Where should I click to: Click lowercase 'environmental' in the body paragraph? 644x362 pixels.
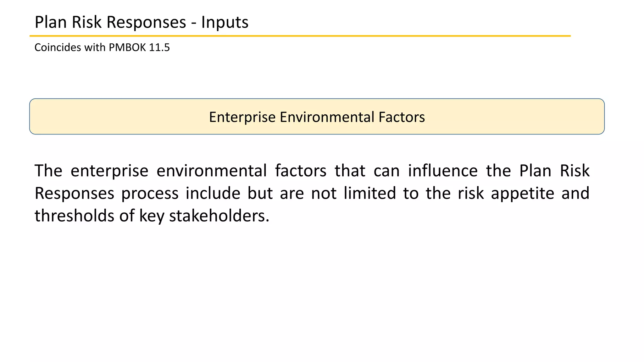point(212,171)
